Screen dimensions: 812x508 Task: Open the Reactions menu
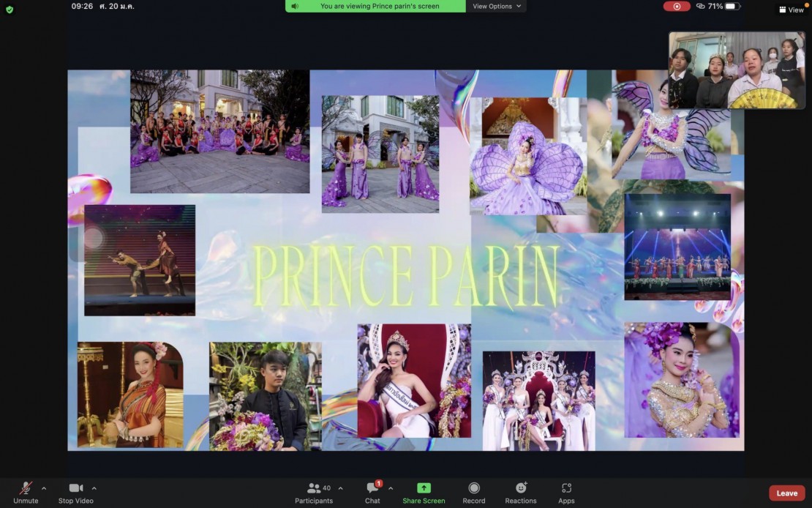click(521, 493)
